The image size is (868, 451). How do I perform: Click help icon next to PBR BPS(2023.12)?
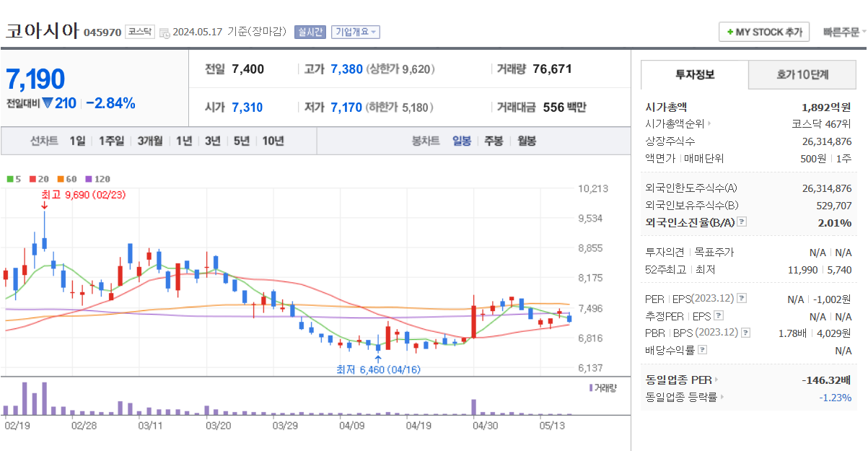tap(746, 333)
